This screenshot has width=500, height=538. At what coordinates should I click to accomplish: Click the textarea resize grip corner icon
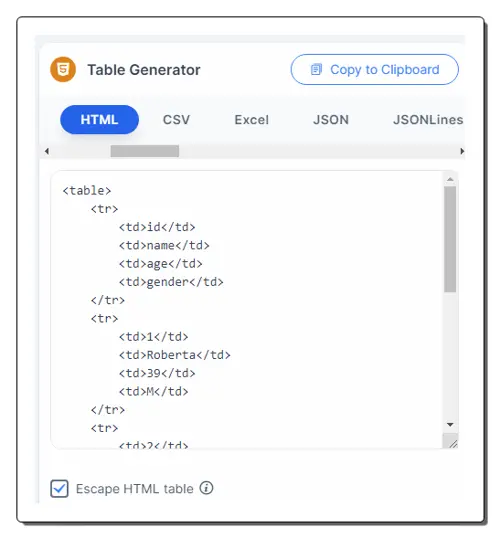(x=453, y=444)
